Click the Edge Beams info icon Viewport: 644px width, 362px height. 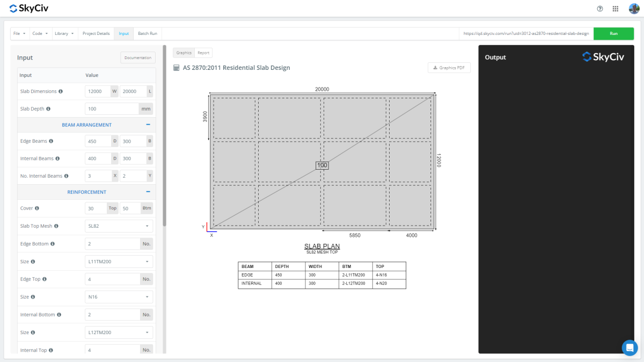coord(50,141)
